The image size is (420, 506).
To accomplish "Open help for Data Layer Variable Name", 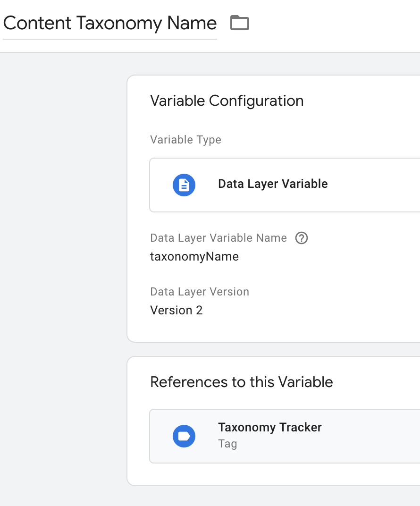I will pos(301,238).
